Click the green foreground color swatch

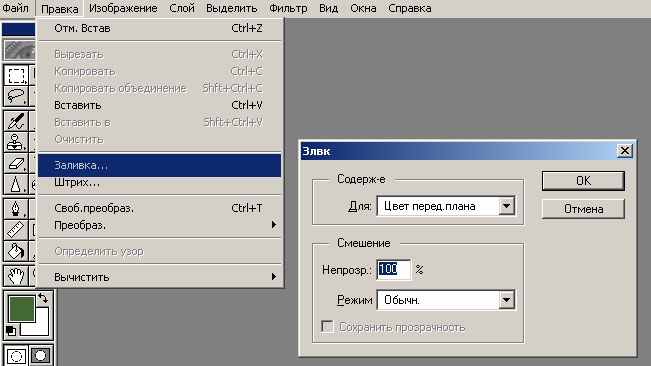coord(22,309)
